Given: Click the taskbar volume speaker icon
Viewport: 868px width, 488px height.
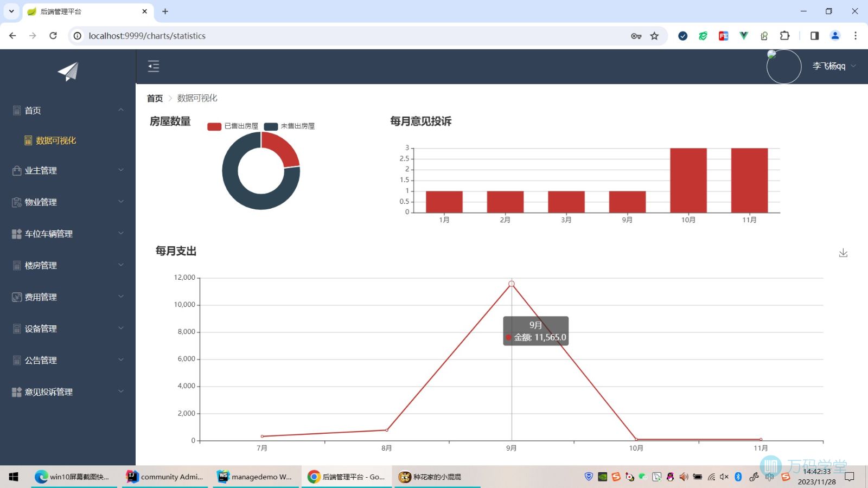Looking at the screenshot, I should coord(724,477).
